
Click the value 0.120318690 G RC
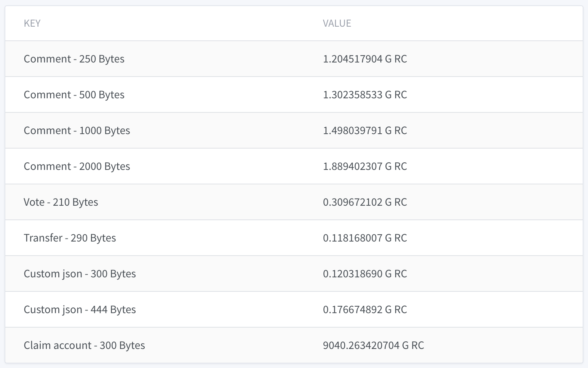365,274
